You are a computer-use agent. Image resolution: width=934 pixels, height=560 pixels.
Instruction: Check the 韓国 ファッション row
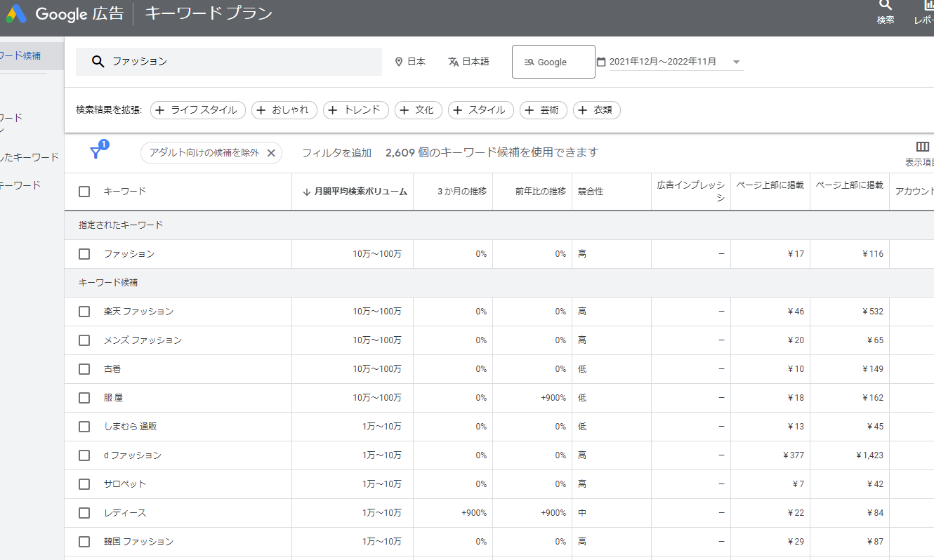tap(84, 542)
